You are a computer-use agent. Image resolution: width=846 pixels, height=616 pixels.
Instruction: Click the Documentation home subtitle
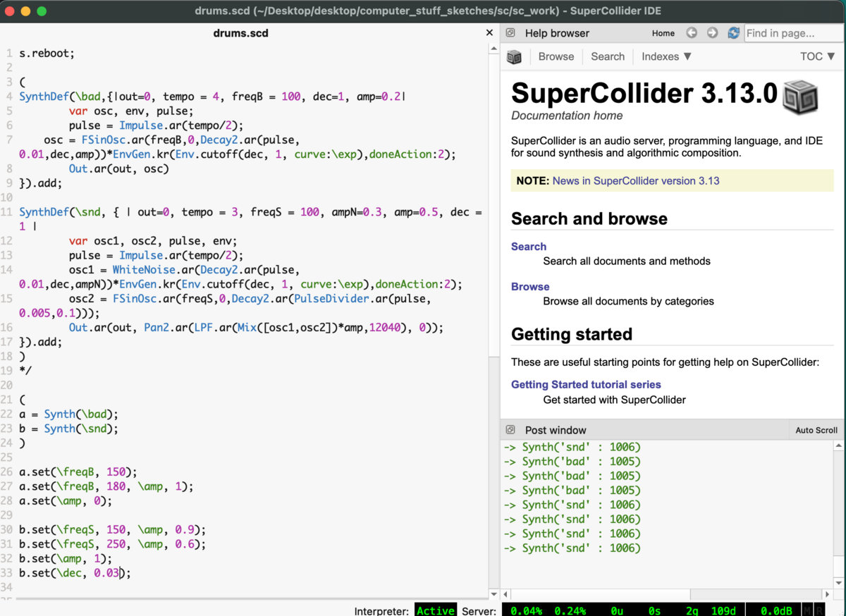567,116
